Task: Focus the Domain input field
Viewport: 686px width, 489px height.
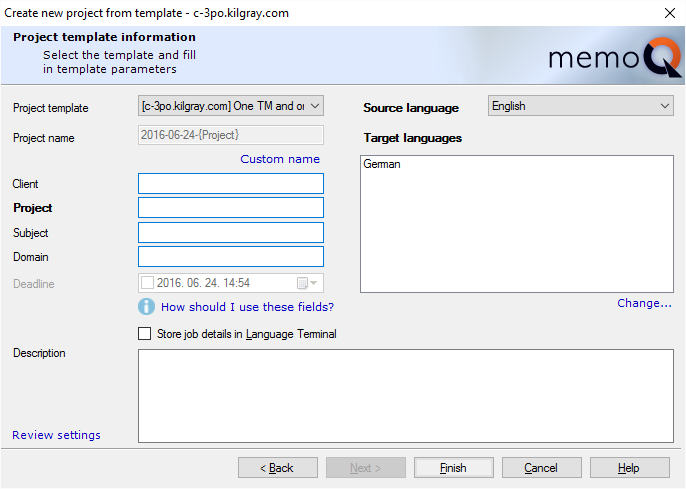Action: click(231, 256)
